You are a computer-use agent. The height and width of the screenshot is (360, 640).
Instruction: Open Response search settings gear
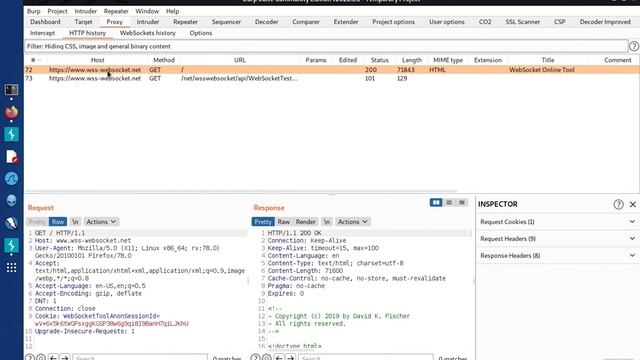click(267, 358)
